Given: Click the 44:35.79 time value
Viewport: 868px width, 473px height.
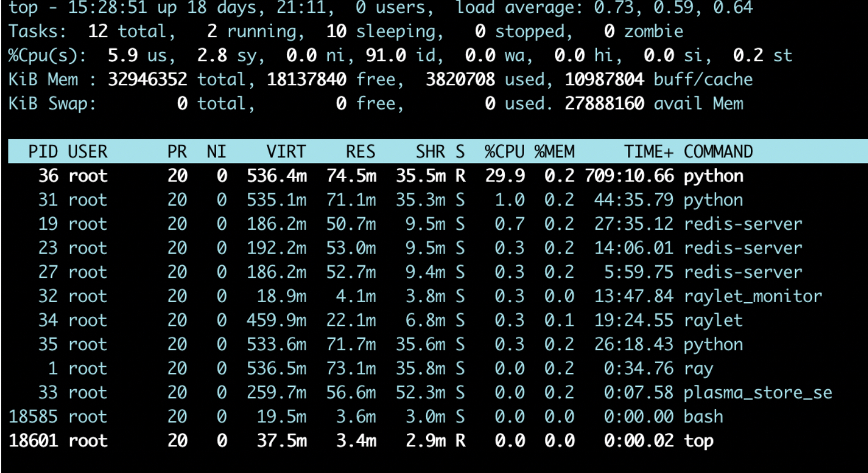Looking at the screenshot, I should [x=634, y=200].
